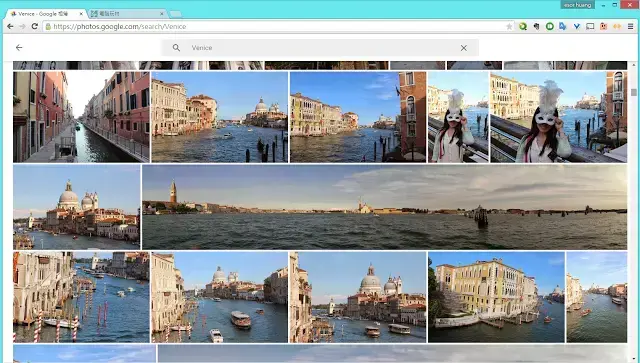Click the Google Translate extension icon
The width and height of the screenshot is (640, 363).
tap(563, 27)
